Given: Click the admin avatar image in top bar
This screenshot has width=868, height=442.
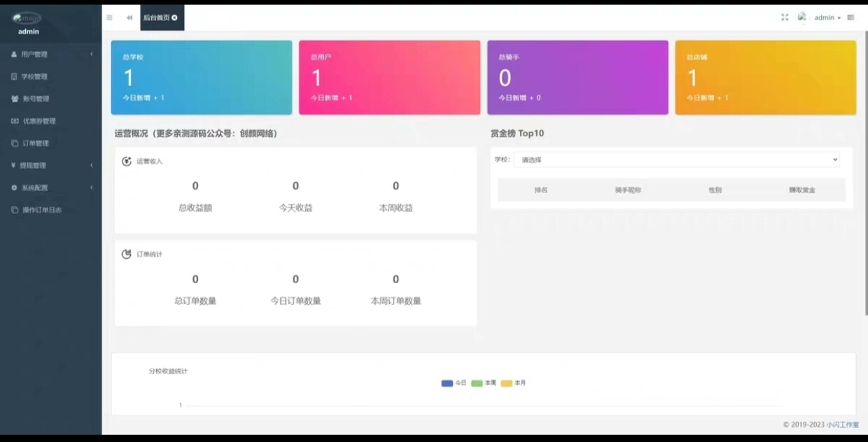Looking at the screenshot, I should pos(802,17).
